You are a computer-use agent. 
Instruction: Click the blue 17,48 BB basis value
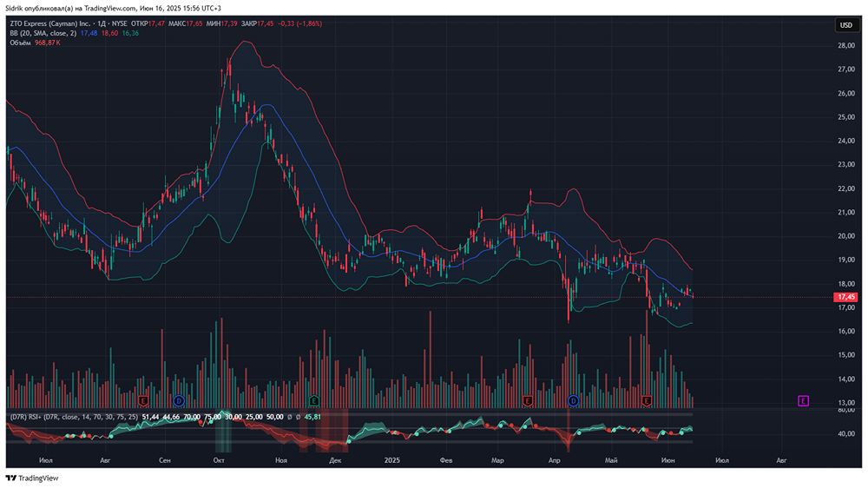89,33
